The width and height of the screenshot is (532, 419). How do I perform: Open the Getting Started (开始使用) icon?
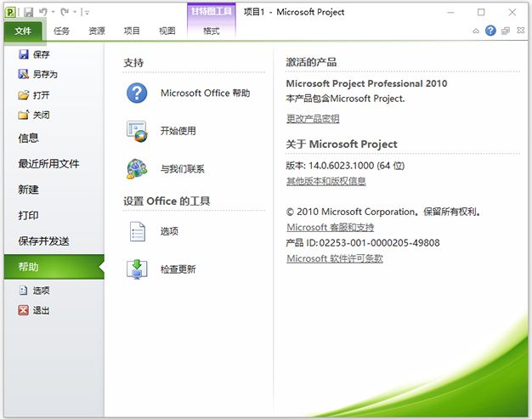(x=137, y=131)
